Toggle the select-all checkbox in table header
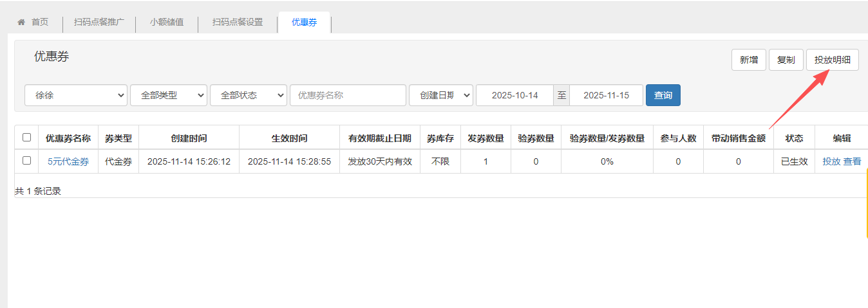This screenshot has height=308, width=868. [26, 137]
